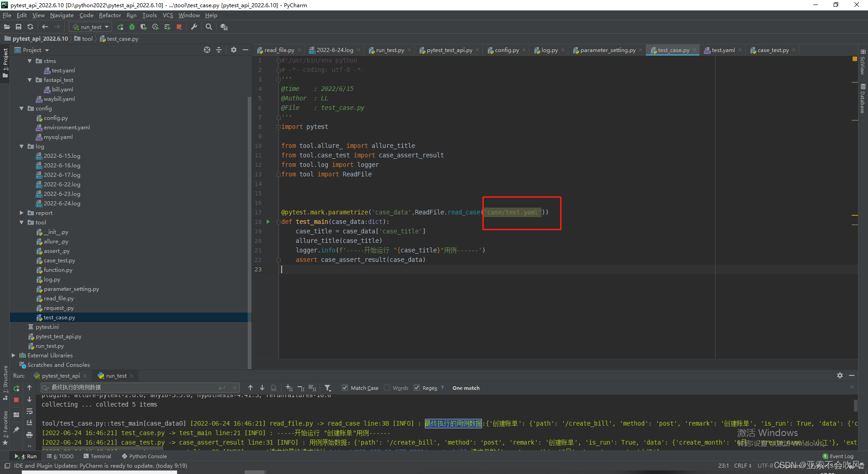This screenshot has width=868, height=474.
Task: Stop run using Run panel red square
Action: (16, 400)
